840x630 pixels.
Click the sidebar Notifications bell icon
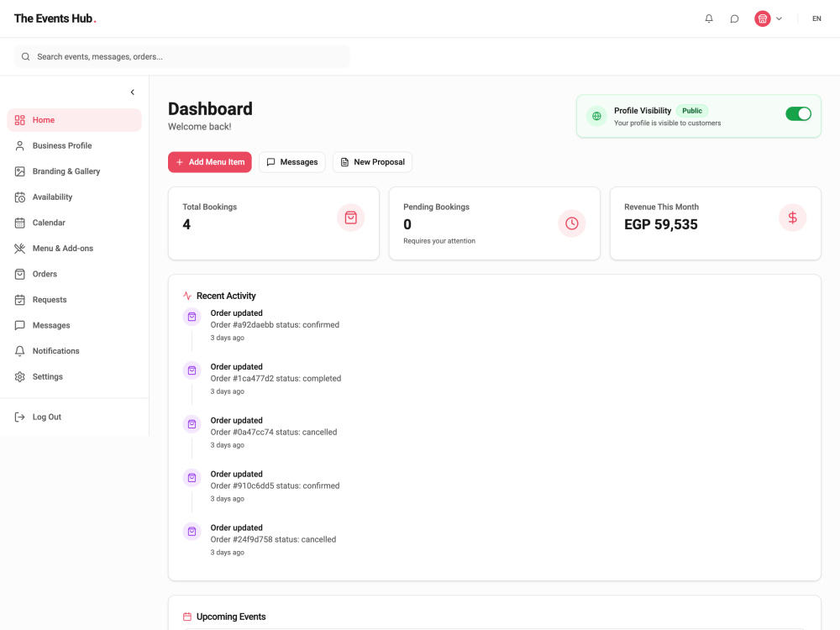click(20, 351)
